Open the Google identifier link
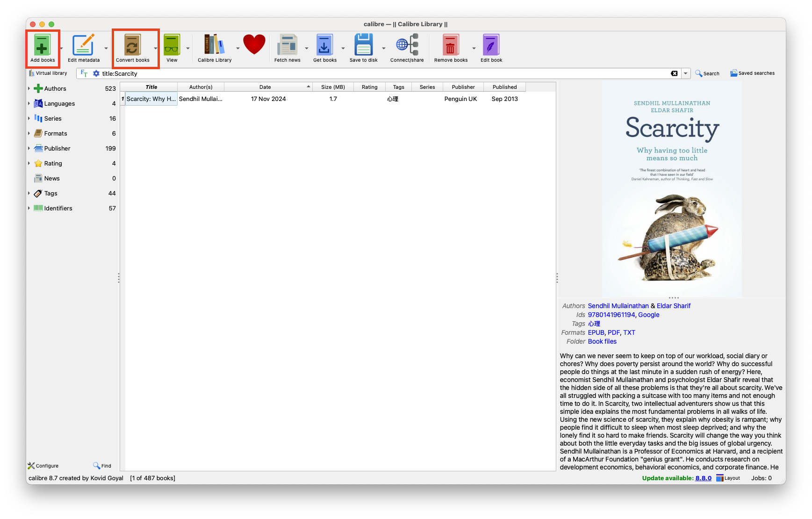The width and height of the screenshot is (812, 519). (x=648, y=315)
